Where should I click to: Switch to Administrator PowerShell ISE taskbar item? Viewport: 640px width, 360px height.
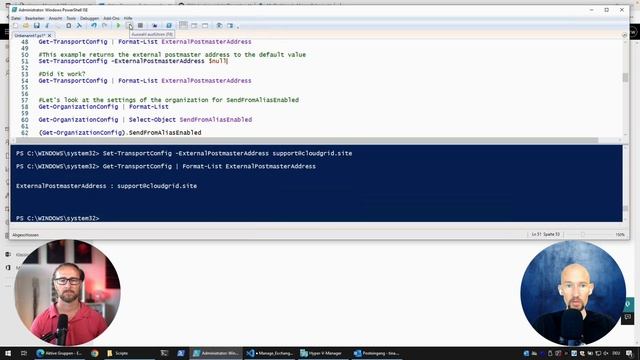[x=216, y=353]
